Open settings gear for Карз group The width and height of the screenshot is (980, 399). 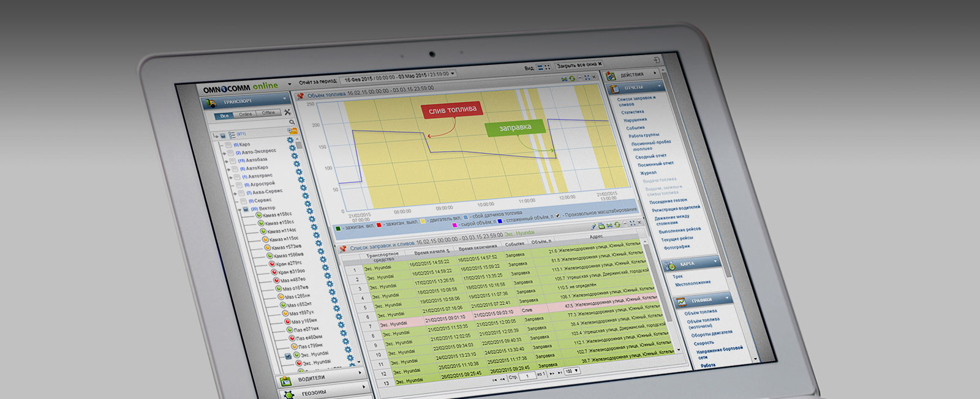[292, 140]
